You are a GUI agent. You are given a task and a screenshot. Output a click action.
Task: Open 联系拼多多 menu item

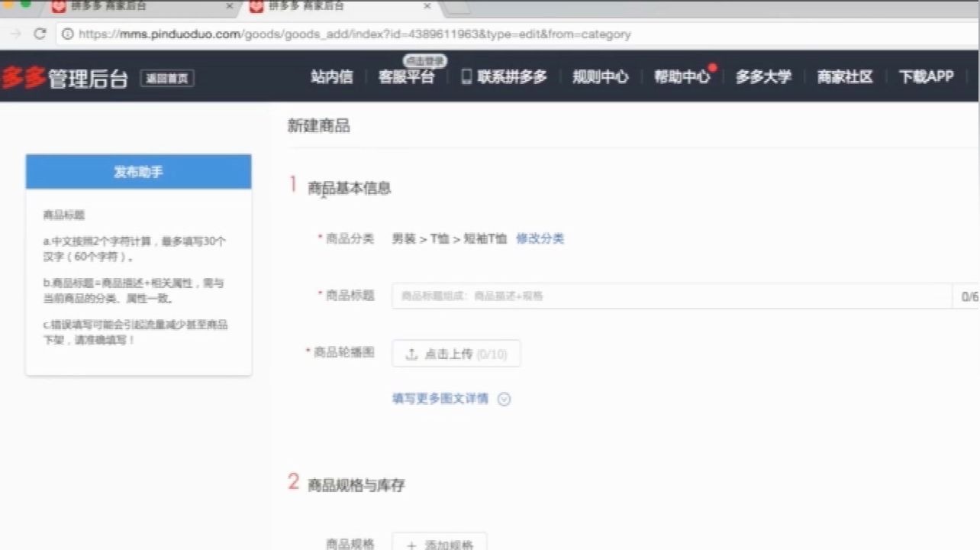(512, 77)
